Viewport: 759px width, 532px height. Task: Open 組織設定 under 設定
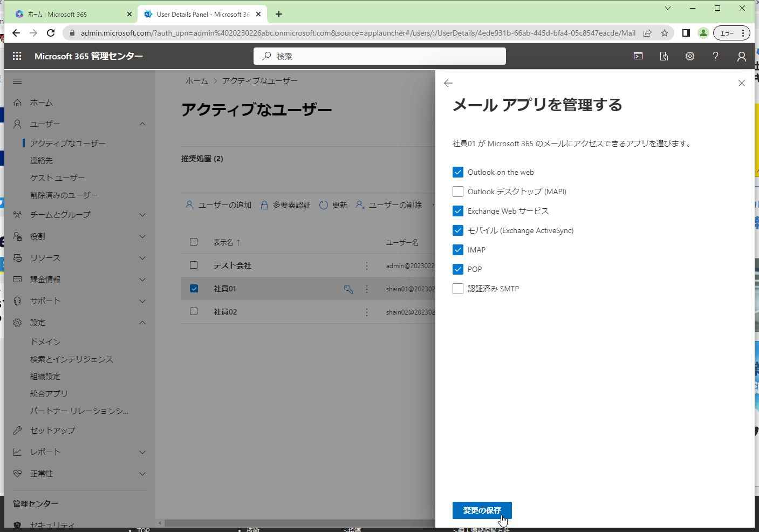[x=45, y=377]
